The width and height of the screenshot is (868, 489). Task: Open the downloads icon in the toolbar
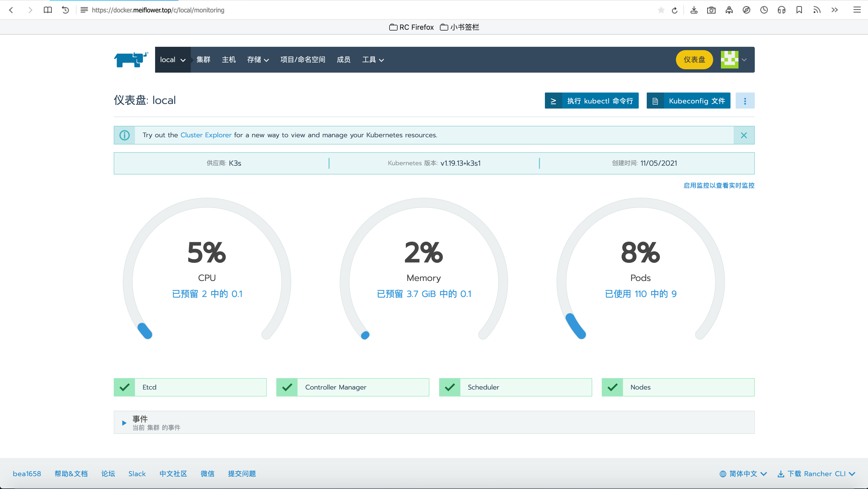(x=694, y=10)
